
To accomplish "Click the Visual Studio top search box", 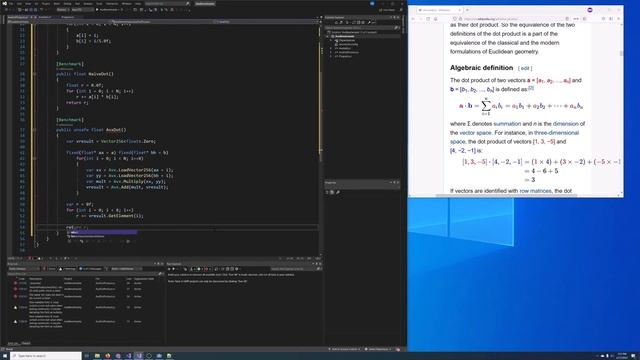I will click(167, 4).
